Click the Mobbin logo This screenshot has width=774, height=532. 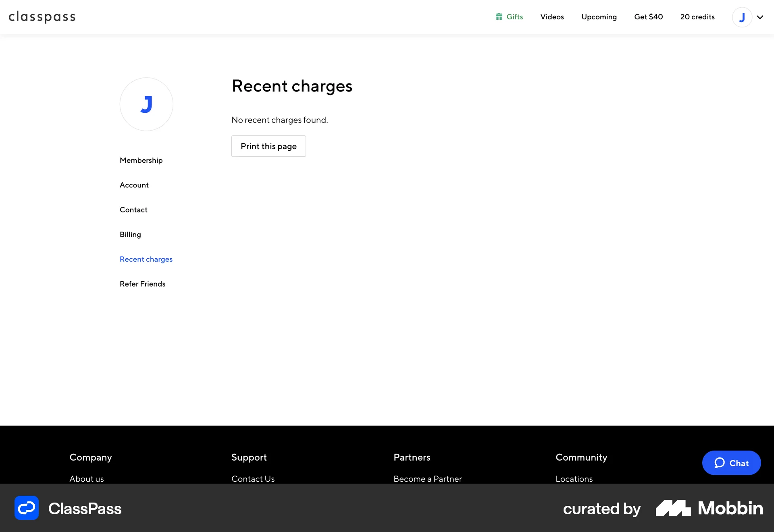click(x=708, y=508)
